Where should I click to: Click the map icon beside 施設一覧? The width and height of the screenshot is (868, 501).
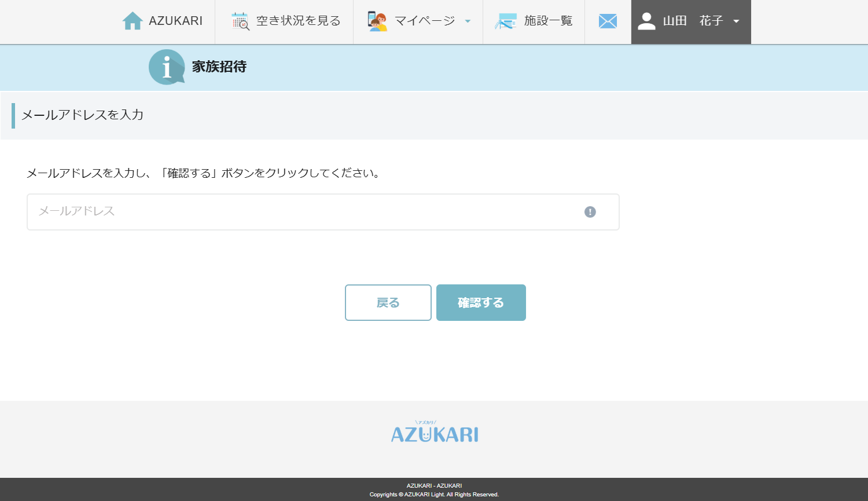click(x=505, y=20)
